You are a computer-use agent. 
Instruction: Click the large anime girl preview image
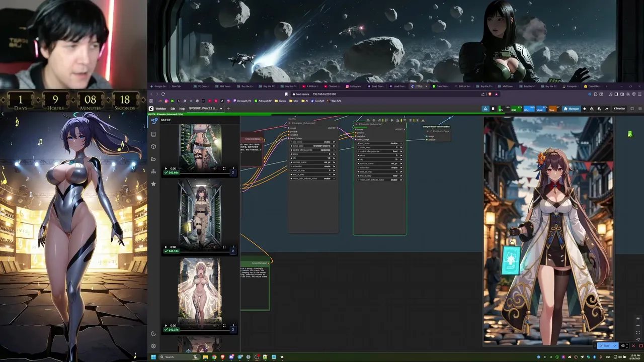548,230
